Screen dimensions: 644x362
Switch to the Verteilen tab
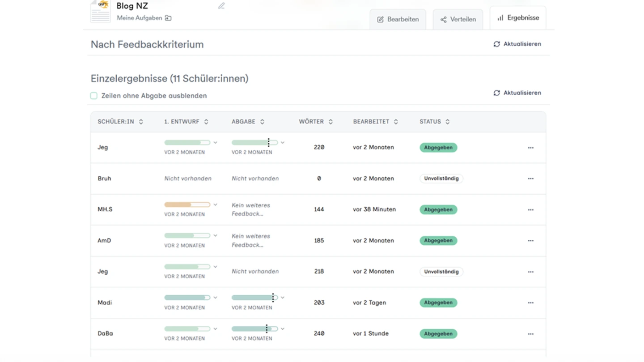[458, 19]
